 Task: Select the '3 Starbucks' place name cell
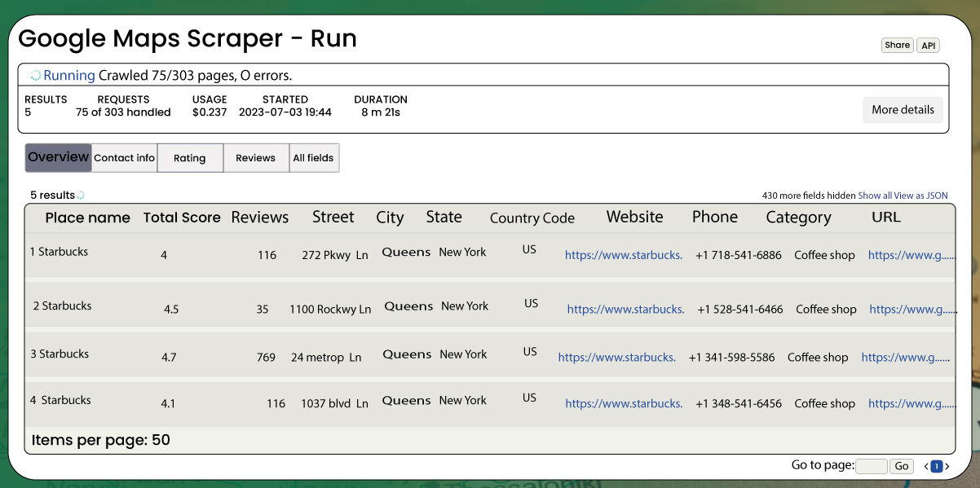coord(60,354)
